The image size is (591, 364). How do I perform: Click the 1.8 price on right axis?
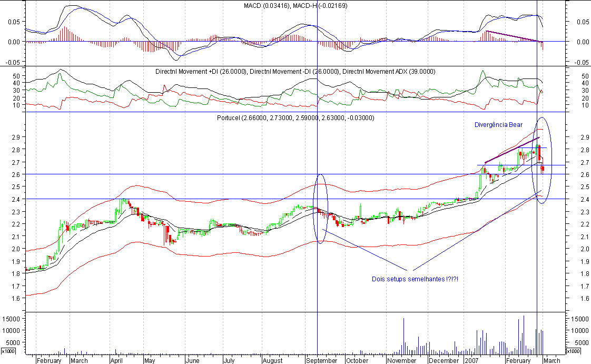pos(585,274)
